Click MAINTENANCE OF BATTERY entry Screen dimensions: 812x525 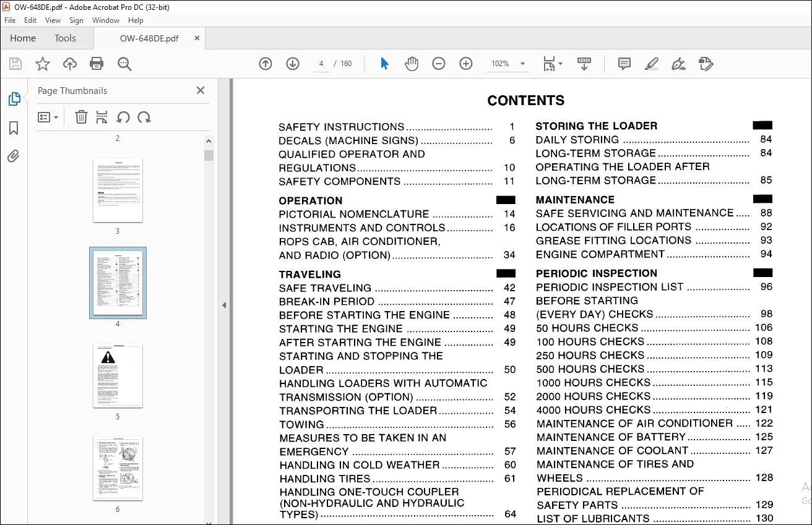point(654,437)
